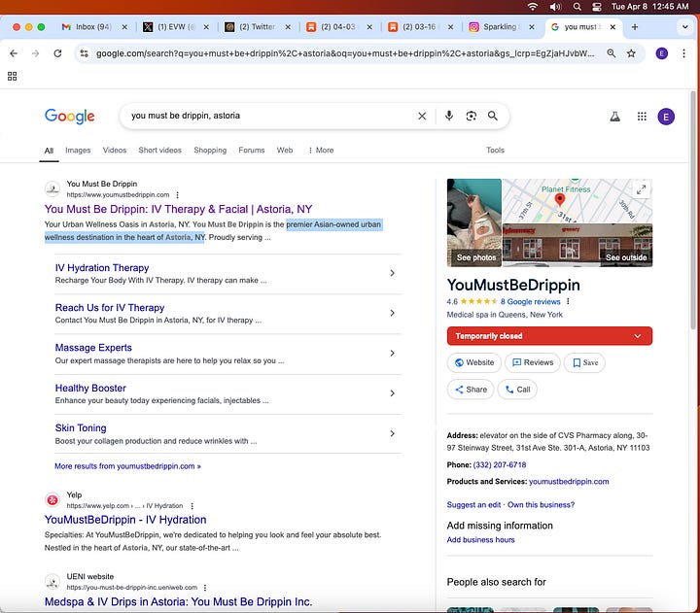
Task: Open macOS Wi-Fi status icon
Action: coord(533,7)
